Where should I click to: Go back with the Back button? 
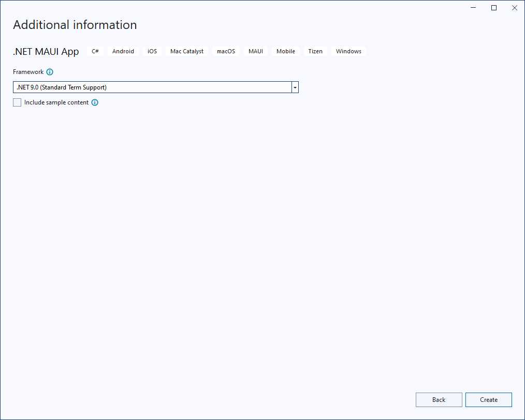(x=439, y=400)
